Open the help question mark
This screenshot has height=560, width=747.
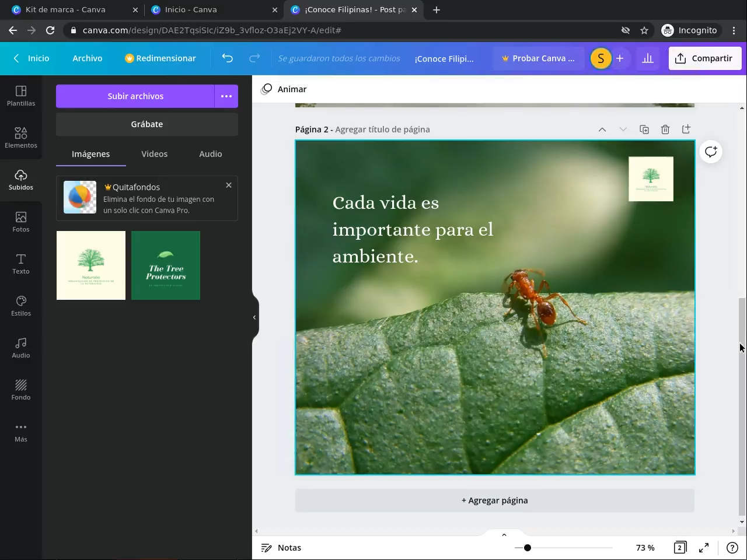pyautogui.click(x=732, y=548)
